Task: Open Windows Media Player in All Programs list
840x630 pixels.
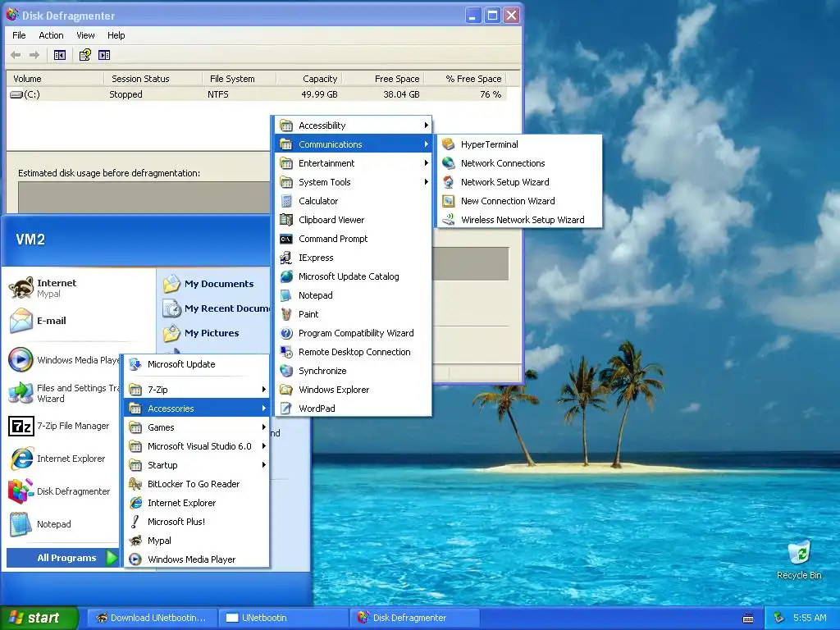Action: [197, 559]
